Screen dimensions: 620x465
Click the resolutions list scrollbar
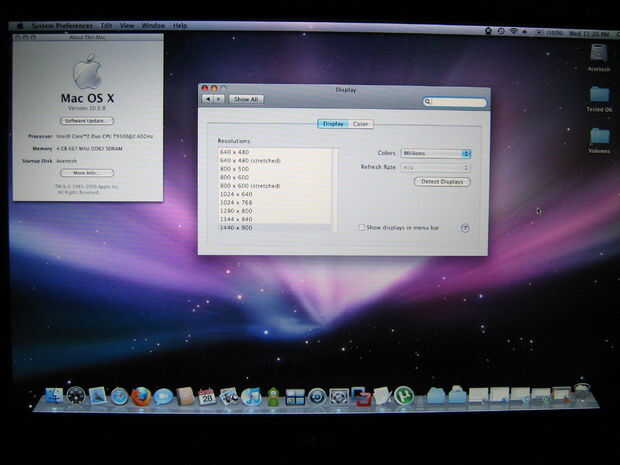pyautogui.click(x=335, y=190)
